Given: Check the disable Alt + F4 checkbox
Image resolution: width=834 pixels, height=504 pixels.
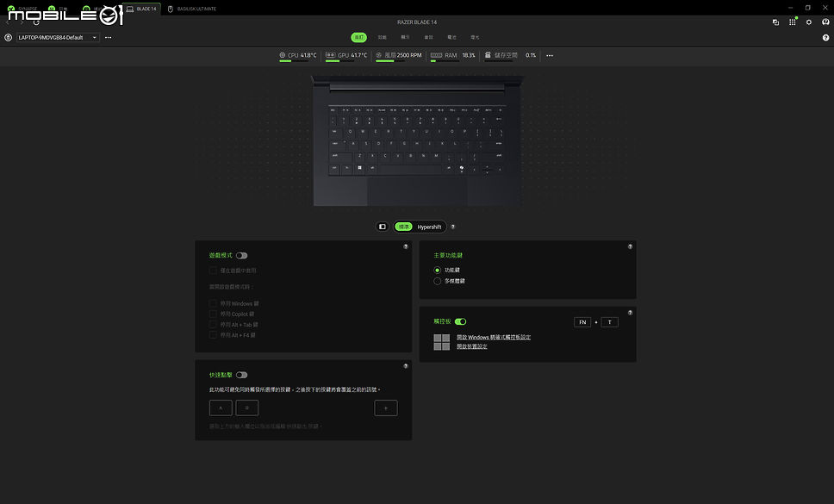Looking at the screenshot, I should coord(214,335).
